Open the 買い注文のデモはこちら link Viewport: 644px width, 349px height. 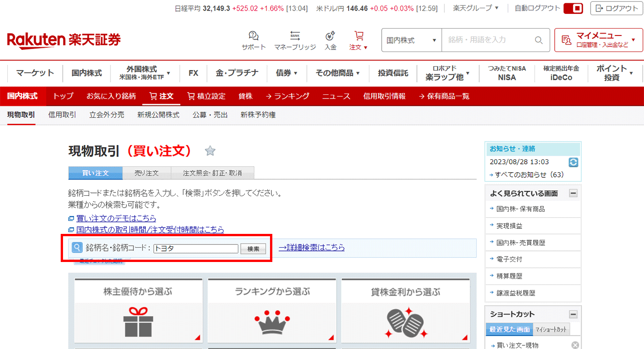[116, 218]
